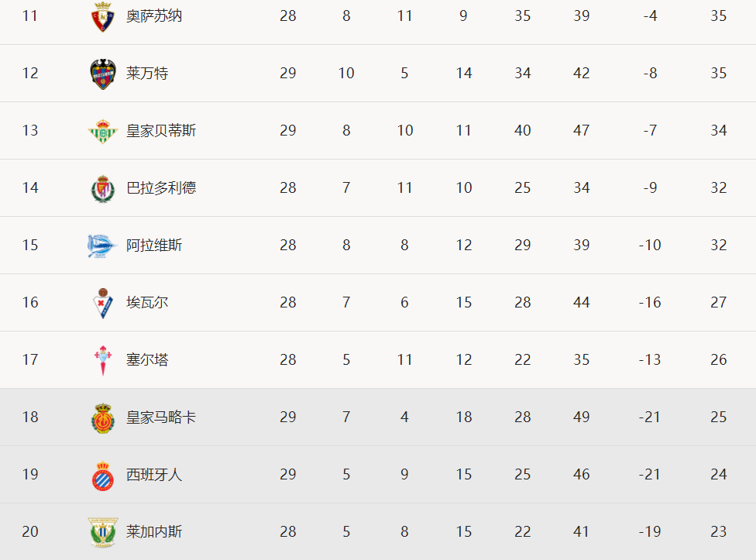This screenshot has width=756, height=560.
Task: Open the Eibar team crest
Action: 103,303
